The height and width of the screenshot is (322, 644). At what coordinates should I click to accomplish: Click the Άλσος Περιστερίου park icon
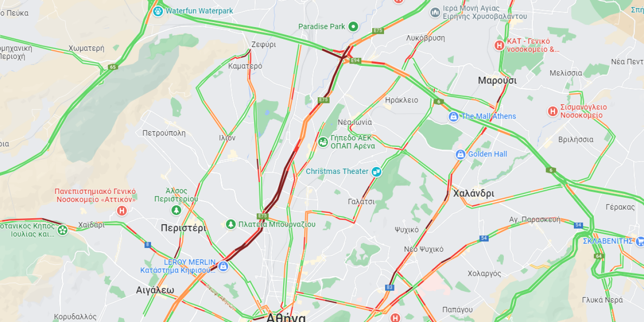(176, 210)
